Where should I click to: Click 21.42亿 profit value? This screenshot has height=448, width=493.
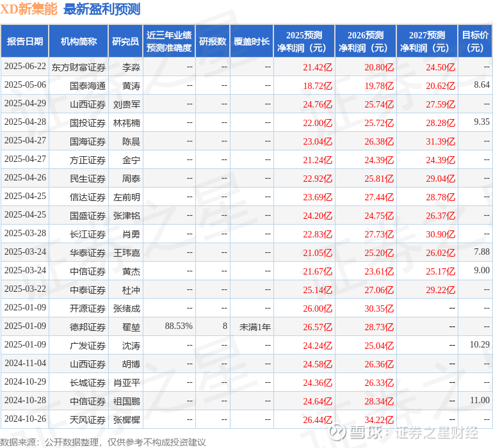318,67
